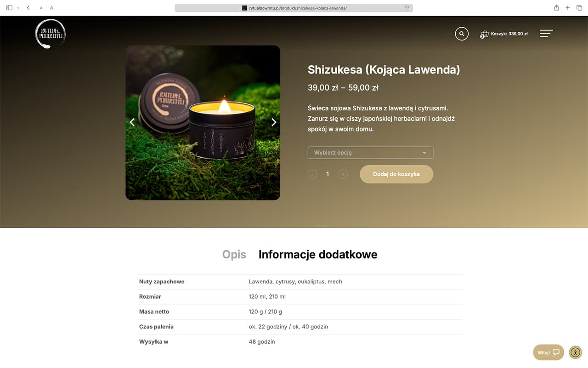
Task: Open new tab with plus icon
Action: coord(568,8)
